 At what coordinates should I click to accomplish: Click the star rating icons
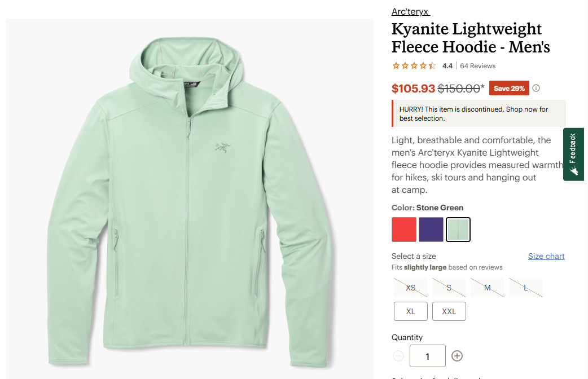[x=414, y=66]
